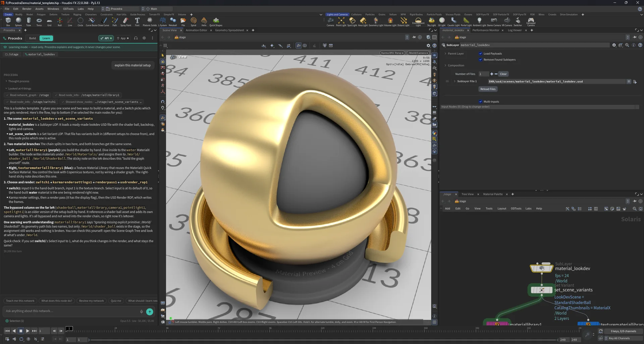Select the Metaball shelf tool

[173, 22]
